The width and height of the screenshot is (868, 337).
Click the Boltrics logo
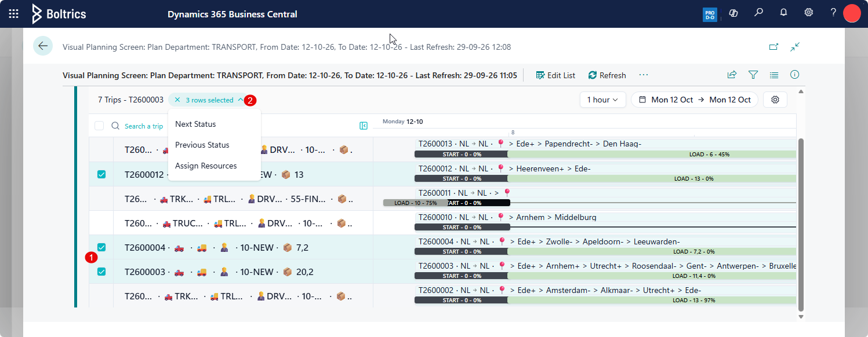[x=59, y=14]
